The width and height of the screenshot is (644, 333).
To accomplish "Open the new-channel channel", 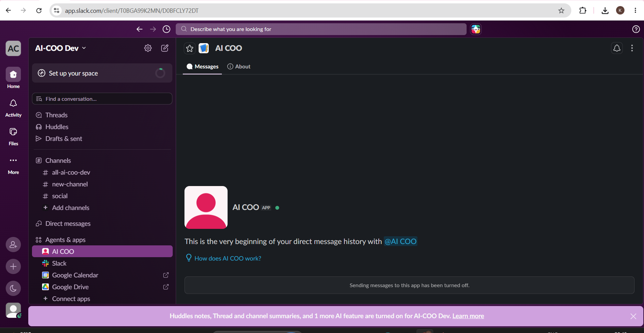I will click(102, 184).
